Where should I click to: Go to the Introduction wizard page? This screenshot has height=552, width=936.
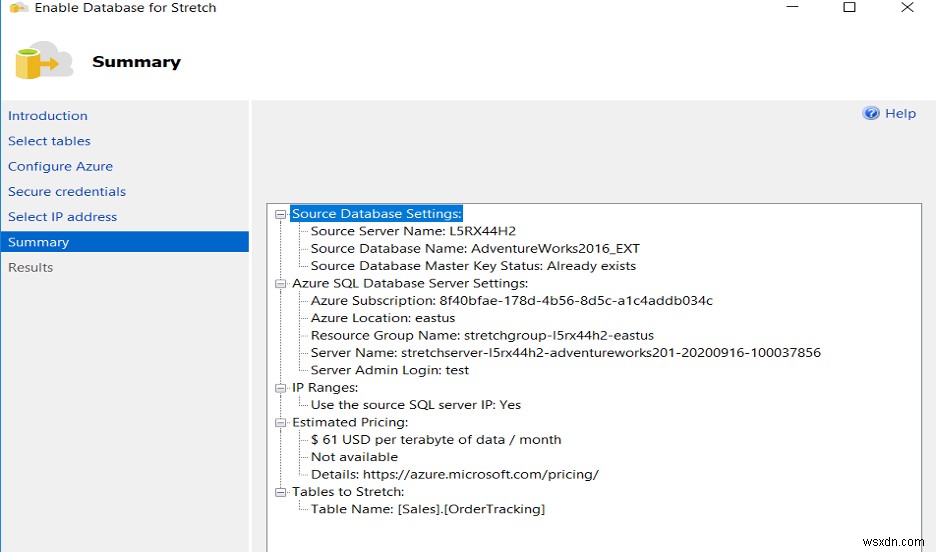click(48, 116)
